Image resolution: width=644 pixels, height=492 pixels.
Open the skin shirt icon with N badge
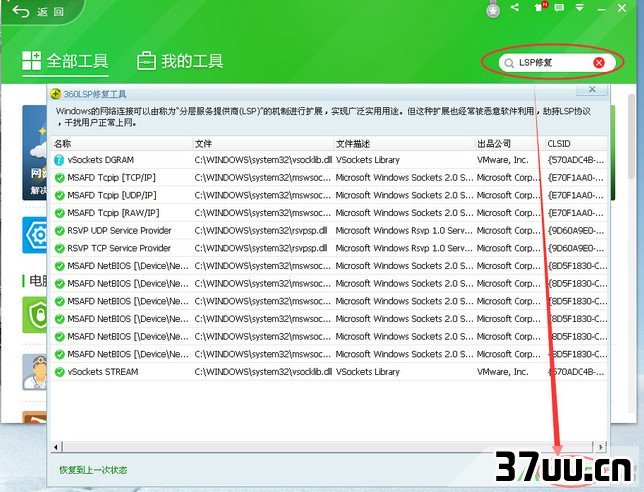540,7
